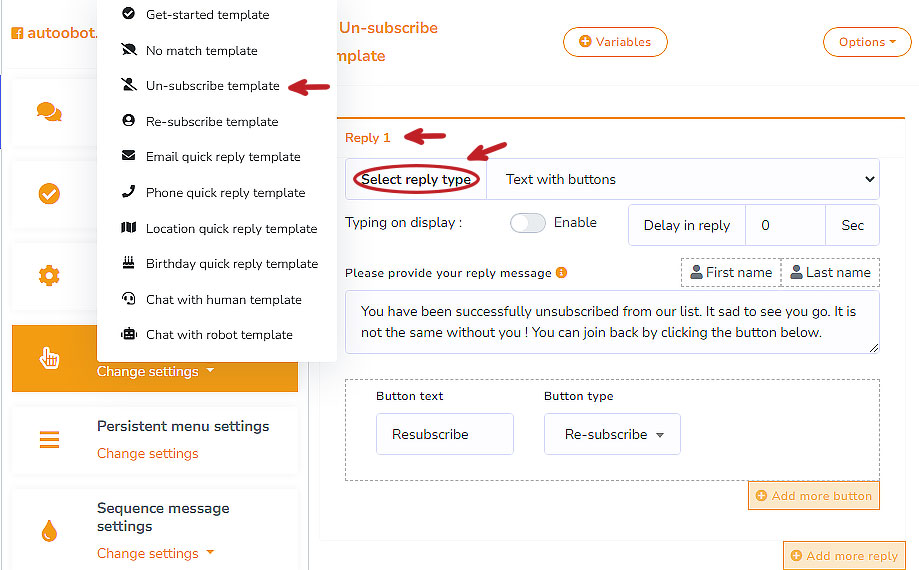
Task: Click the Facebook logo icon by autoobot
Action: click(x=17, y=33)
